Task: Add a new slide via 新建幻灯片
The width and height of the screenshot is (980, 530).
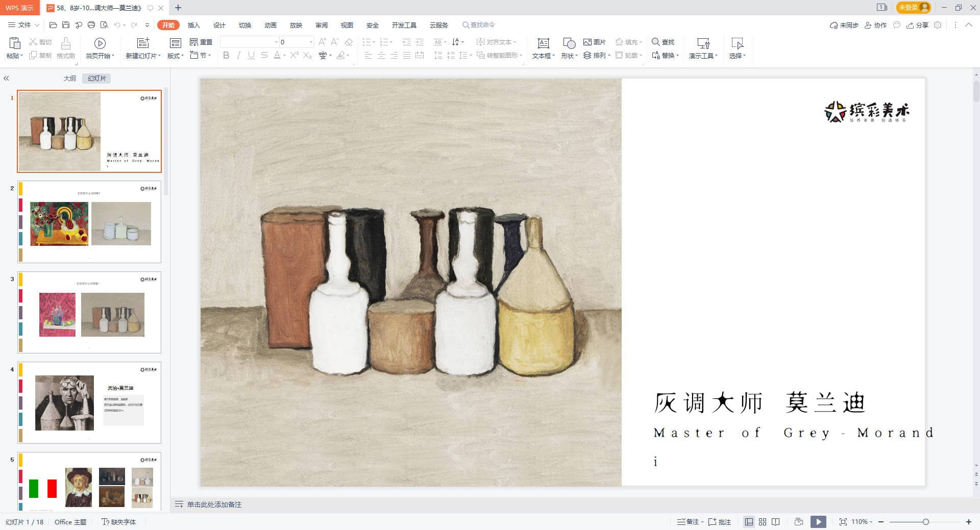Action: pos(143,48)
